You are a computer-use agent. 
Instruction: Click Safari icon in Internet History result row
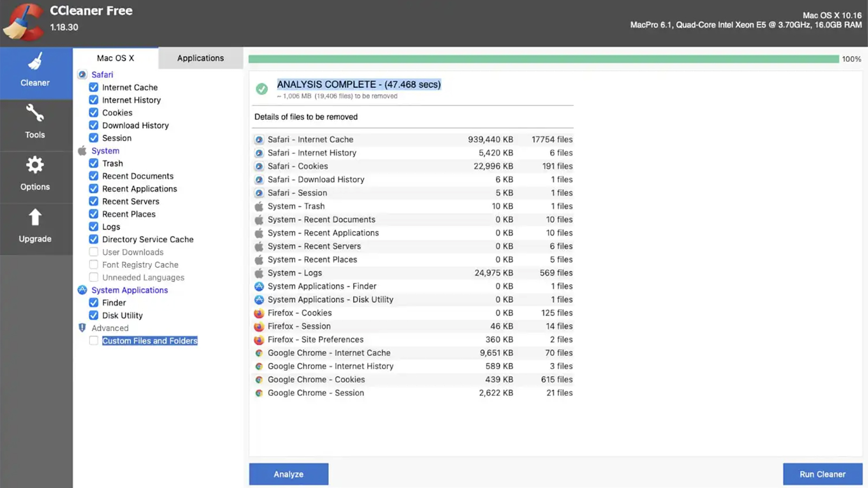click(259, 153)
